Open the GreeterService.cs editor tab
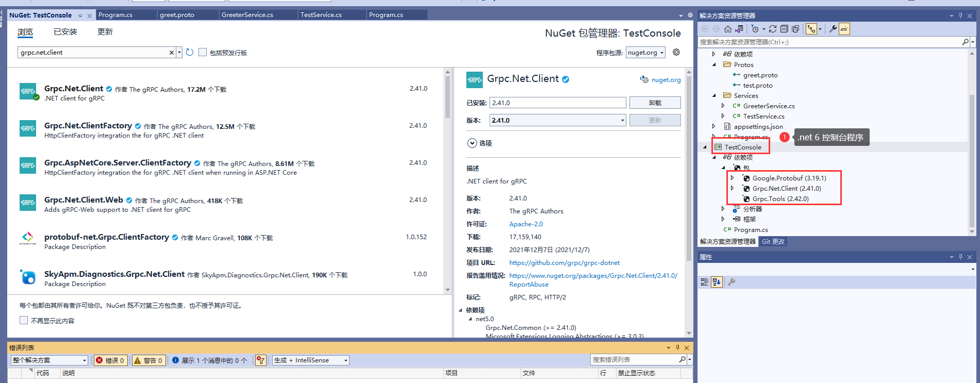 [258, 15]
